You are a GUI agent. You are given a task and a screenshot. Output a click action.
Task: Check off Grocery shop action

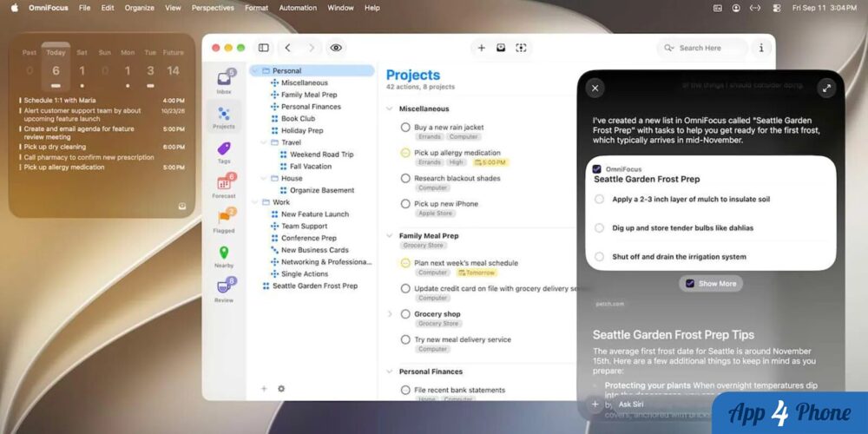[x=405, y=314]
